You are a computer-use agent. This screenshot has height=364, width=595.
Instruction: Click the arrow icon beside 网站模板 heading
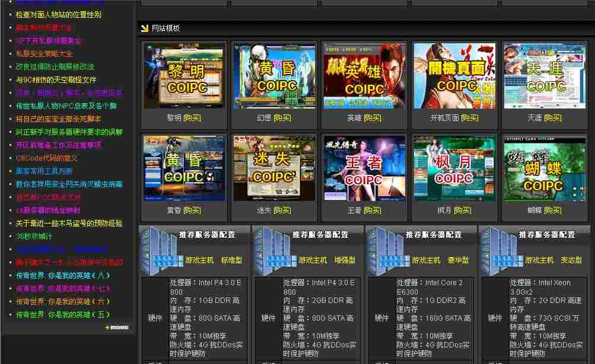pos(144,28)
